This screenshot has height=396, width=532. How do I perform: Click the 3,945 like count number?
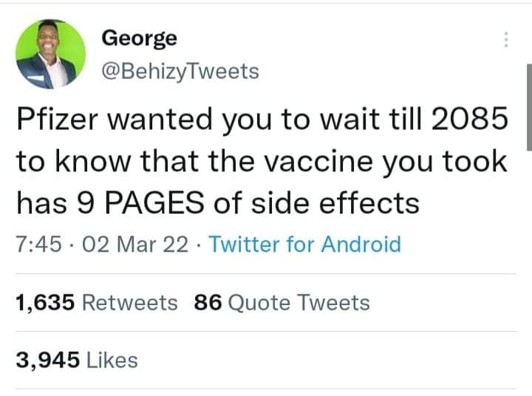coord(47,360)
